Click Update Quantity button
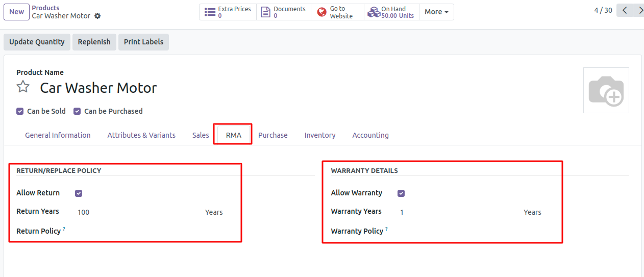 pyautogui.click(x=37, y=42)
